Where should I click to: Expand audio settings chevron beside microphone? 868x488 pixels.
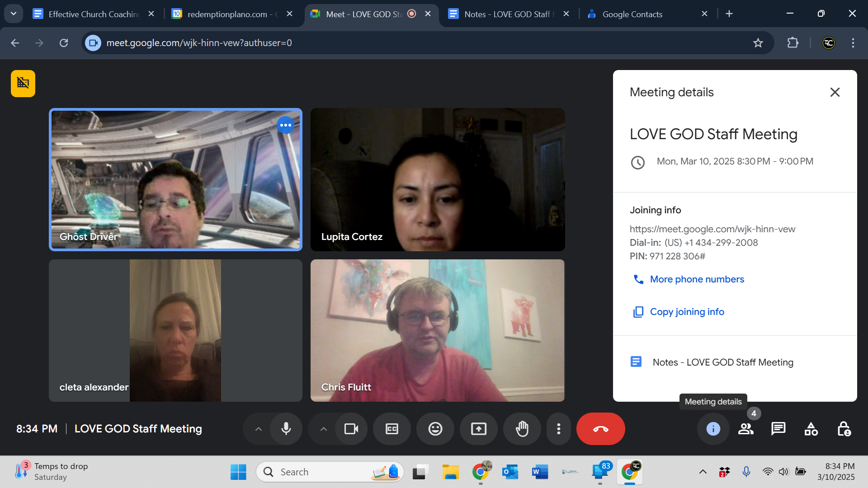click(259, 429)
